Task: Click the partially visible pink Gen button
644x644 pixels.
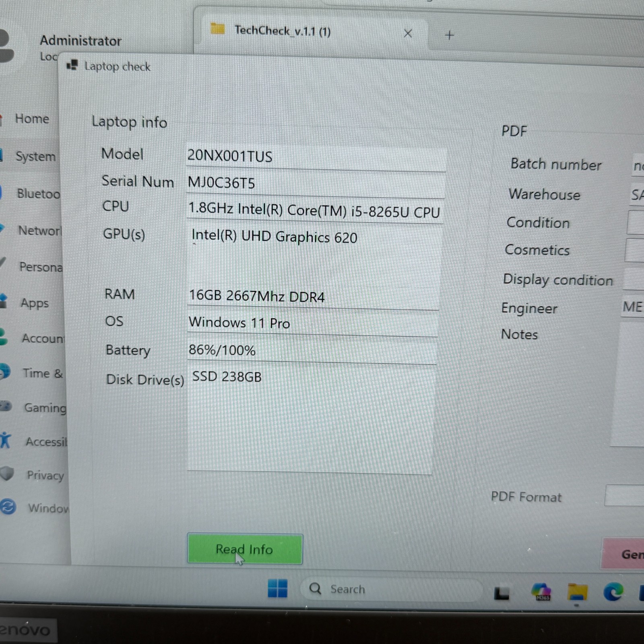Action: click(623, 554)
